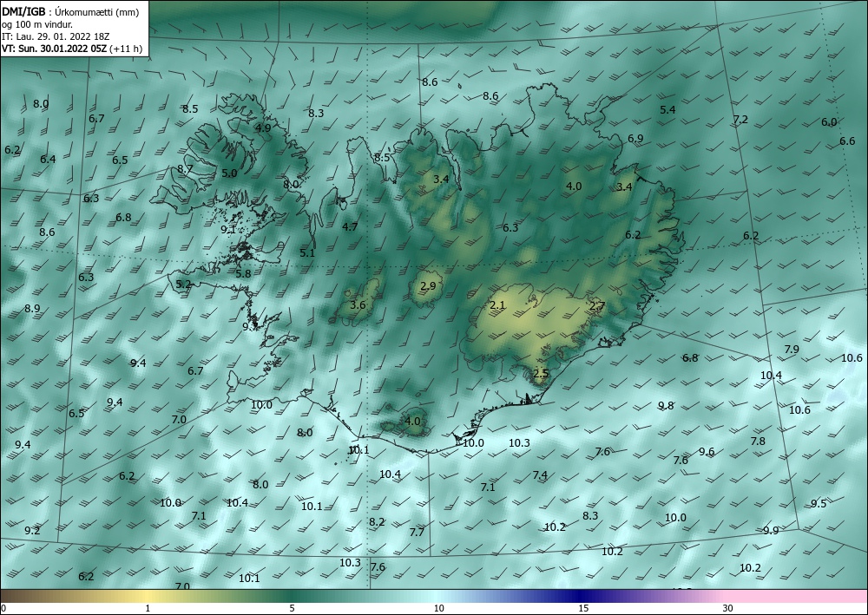Viewport: 868px width, 615px height.
Task: Click the 8.7 value on the map
Action: pos(185,168)
